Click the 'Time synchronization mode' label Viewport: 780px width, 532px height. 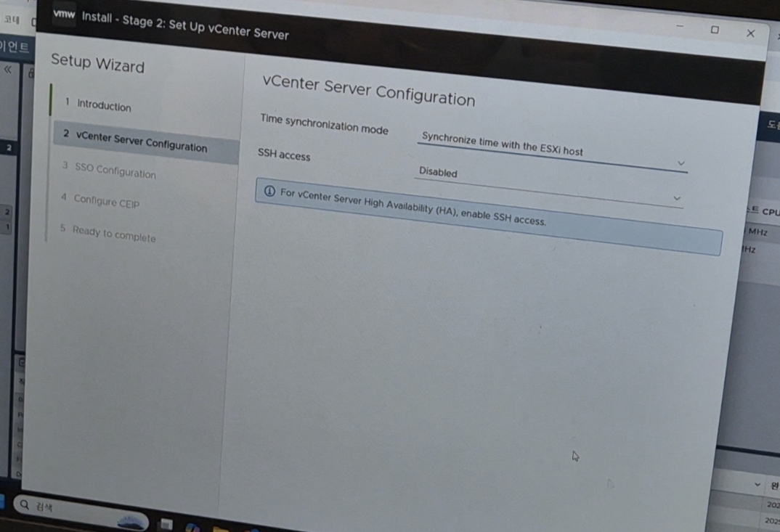point(324,124)
